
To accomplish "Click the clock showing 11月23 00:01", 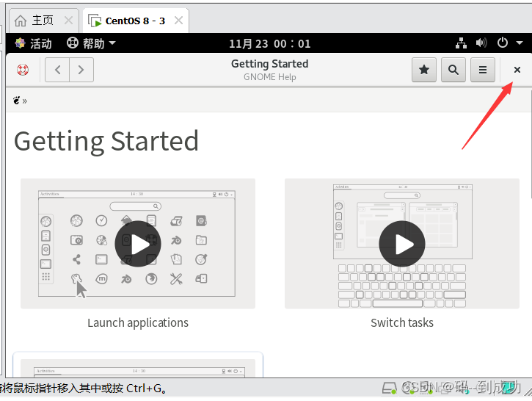I will (x=270, y=44).
